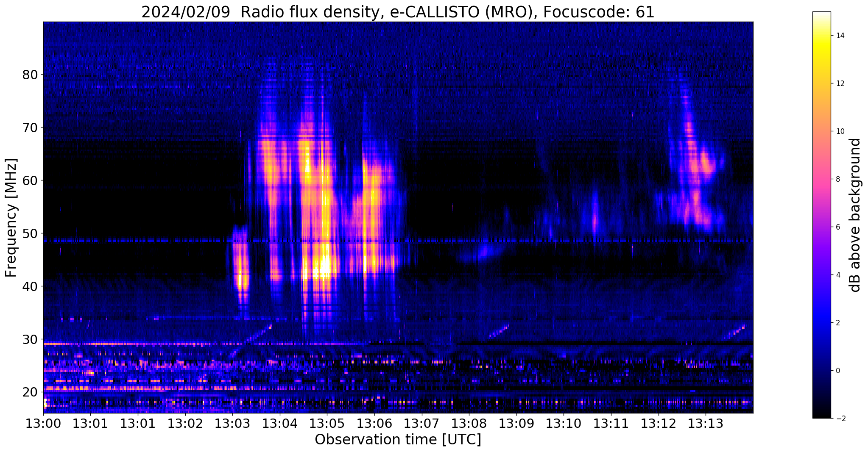Click the 20 tick on the frequency axis
The width and height of the screenshot is (868, 452).
pos(30,392)
